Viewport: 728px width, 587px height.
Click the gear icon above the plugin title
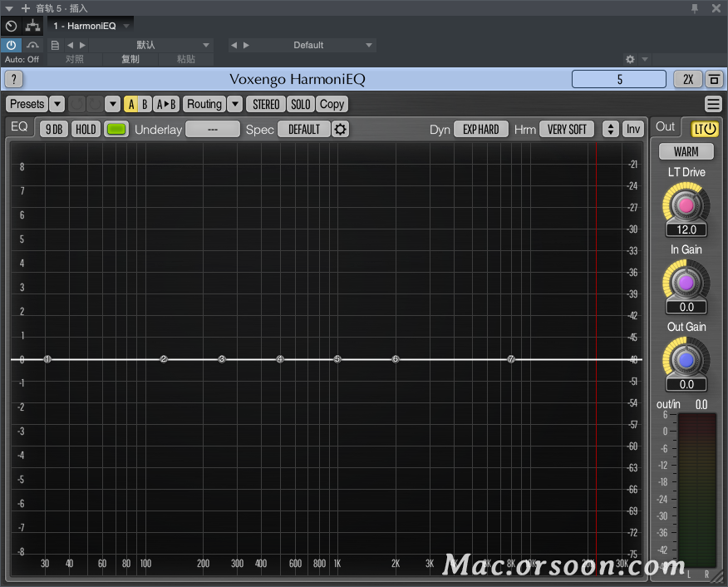click(629, 59)
